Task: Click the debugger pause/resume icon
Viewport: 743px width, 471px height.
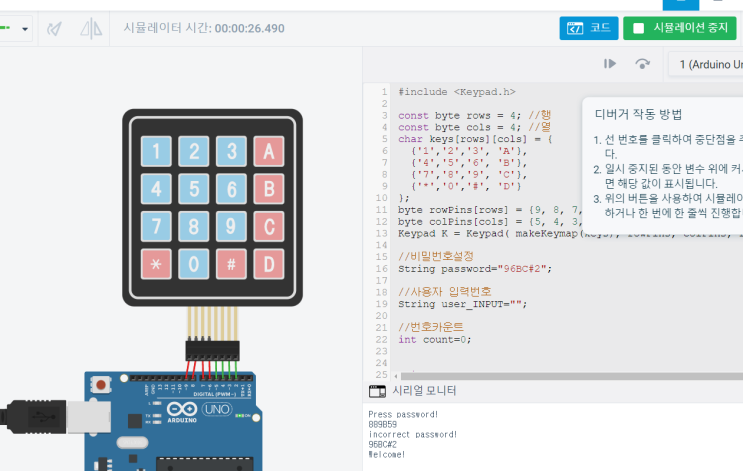Action: (x=610, y=63)
